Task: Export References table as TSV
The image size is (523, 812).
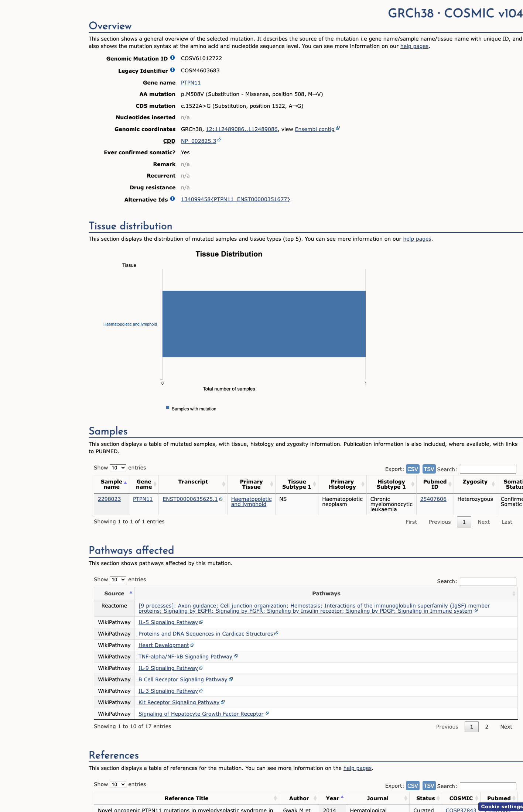Action: click(x=429, y=785)
